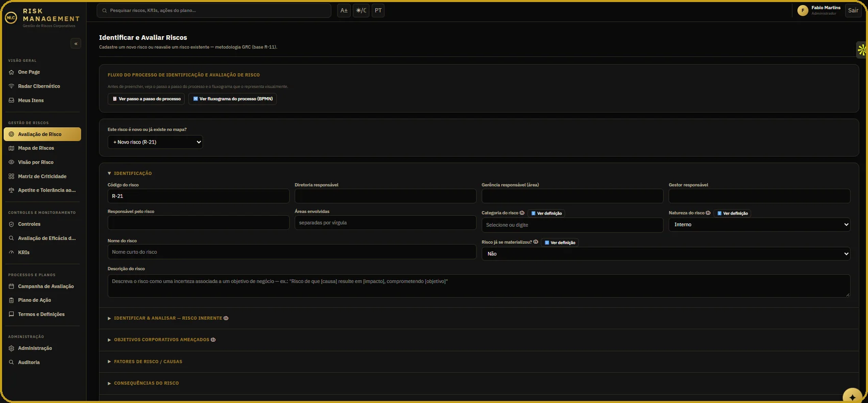Click the Nome do risco input field

tap(292, 252)
